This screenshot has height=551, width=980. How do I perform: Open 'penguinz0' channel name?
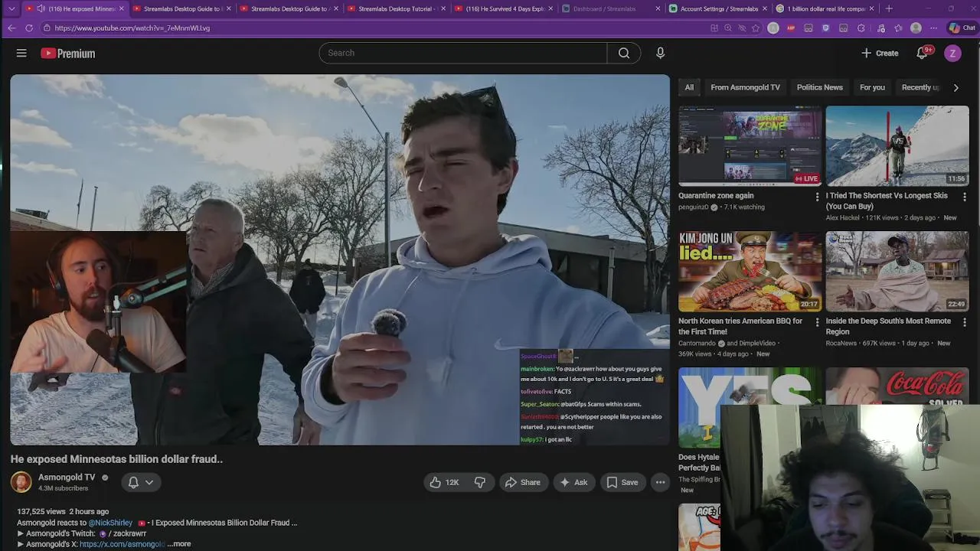(695, 207)
